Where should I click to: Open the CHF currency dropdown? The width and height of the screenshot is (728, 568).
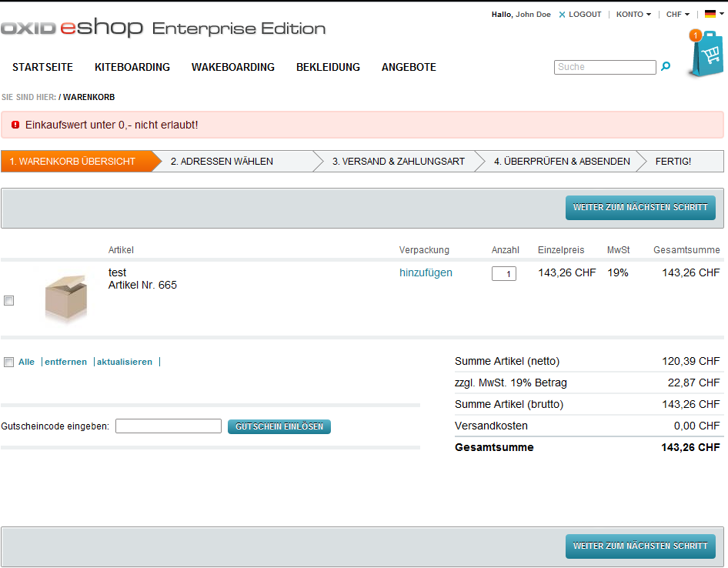point(677,15)
